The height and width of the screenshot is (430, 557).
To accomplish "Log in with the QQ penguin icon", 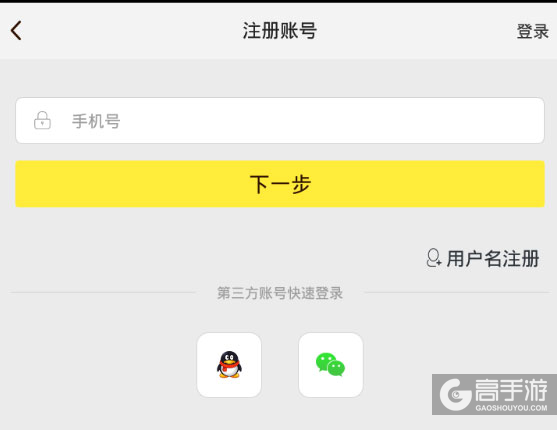I will (229, 365).
